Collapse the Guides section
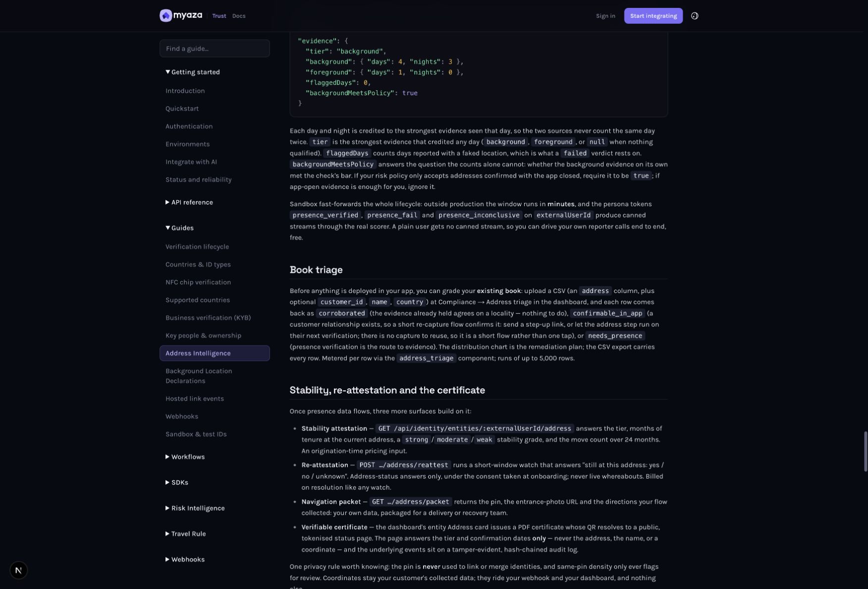Viewport: 868px width, 589px height. pos(179,228)
